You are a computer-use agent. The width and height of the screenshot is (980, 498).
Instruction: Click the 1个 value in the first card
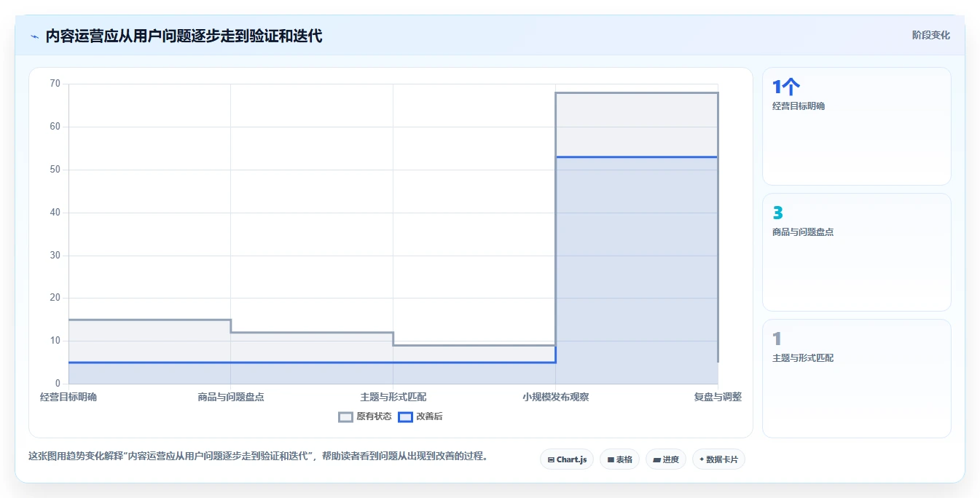(786, 87)
